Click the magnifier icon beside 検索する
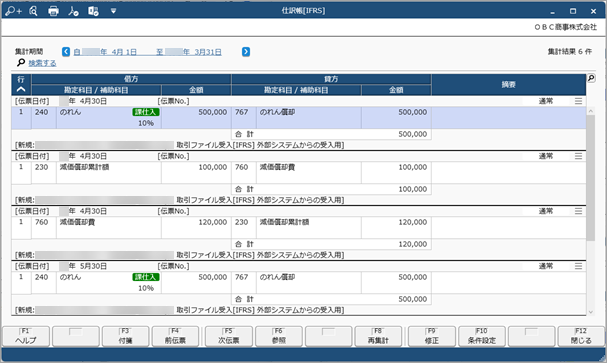 (x=21, y=63)
